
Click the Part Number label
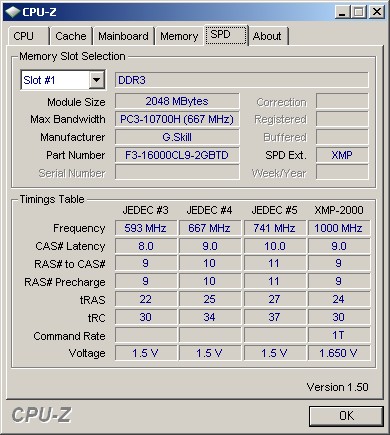(x=76, y=155)
